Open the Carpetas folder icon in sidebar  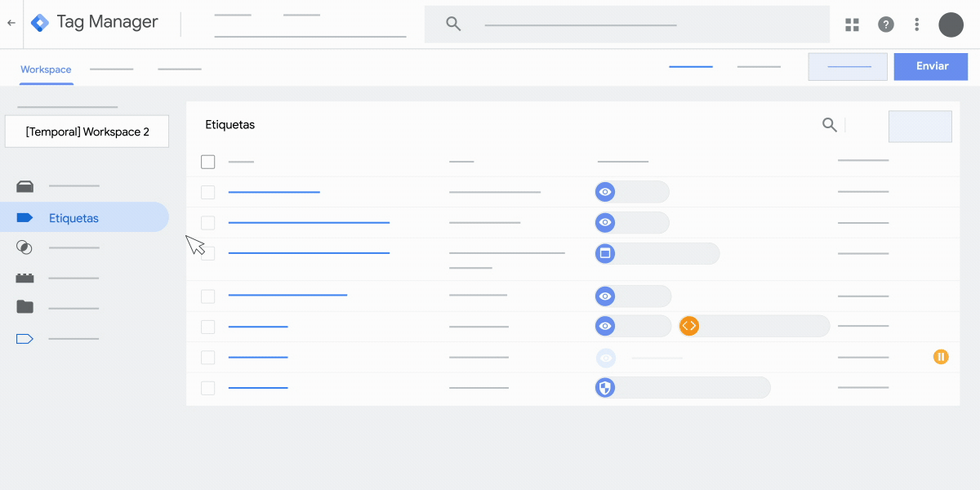coord(24,307)
